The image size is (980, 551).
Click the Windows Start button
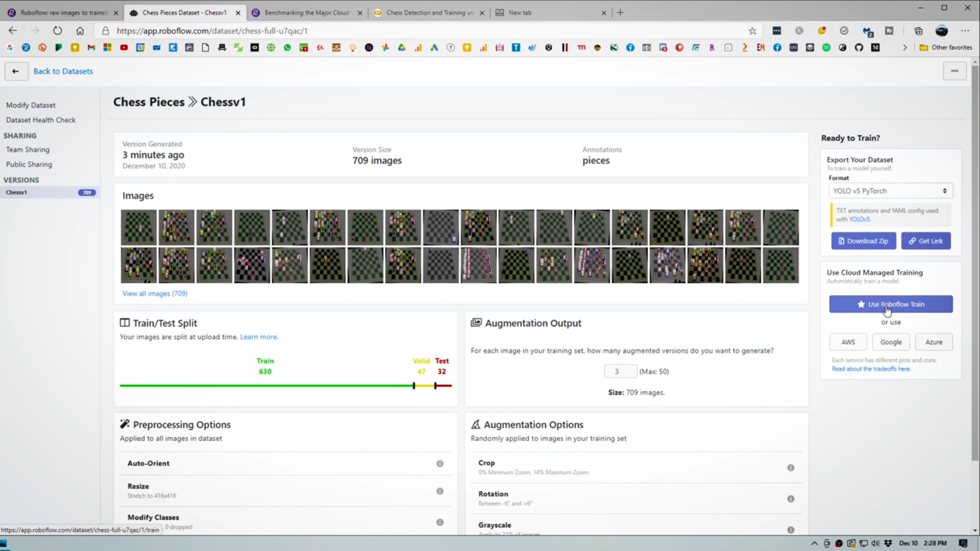pyautogui.click(x=4, y=543)
